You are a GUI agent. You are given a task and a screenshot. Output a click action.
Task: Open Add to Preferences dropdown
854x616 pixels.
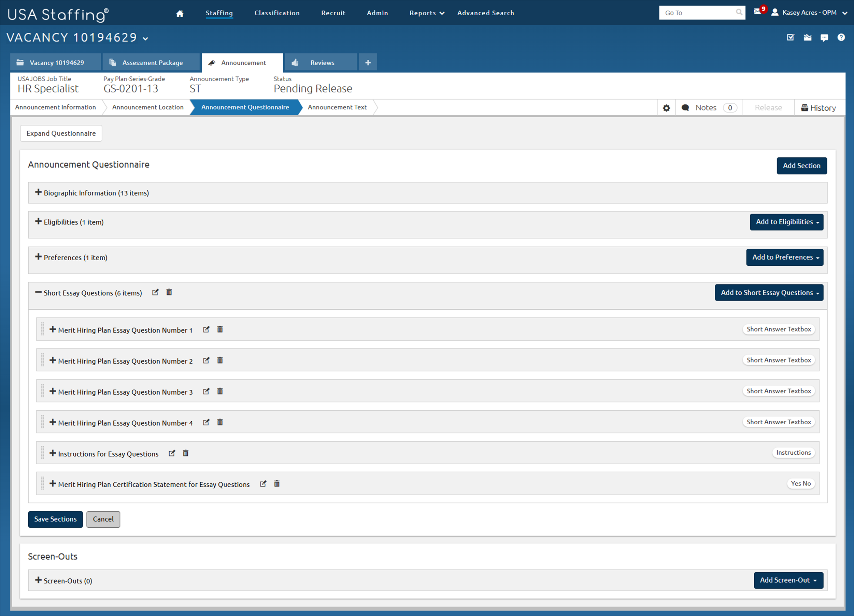pos(785,258)
